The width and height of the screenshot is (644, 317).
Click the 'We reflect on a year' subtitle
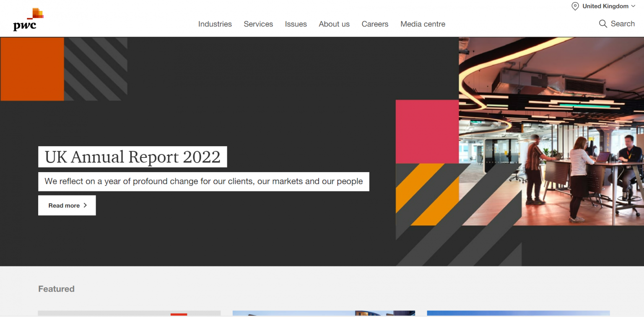coord(203,182)
